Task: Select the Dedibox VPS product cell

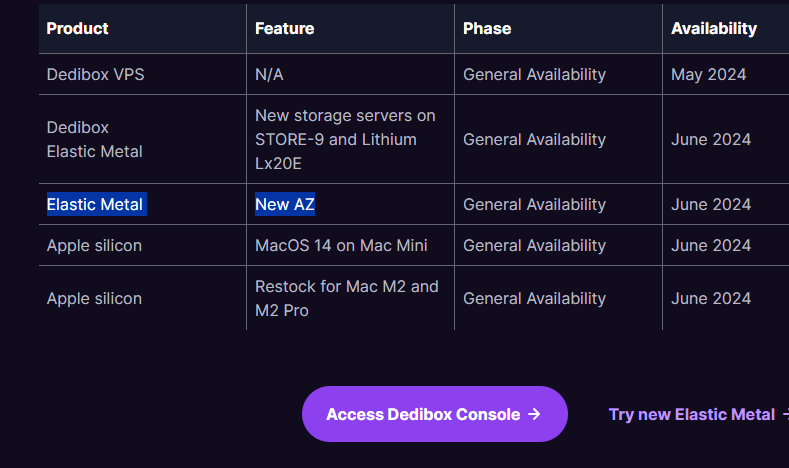Action: [x=96, y=74]
